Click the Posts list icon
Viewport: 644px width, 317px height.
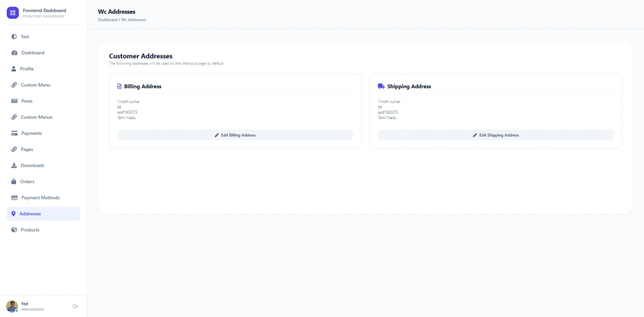point(14,101)
